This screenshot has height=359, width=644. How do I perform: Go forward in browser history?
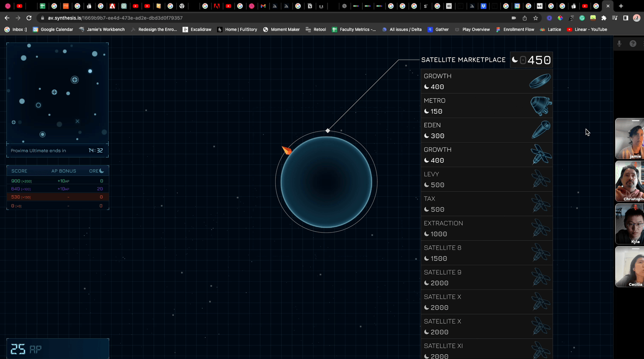pyautogui.click(x=18, y=18)
